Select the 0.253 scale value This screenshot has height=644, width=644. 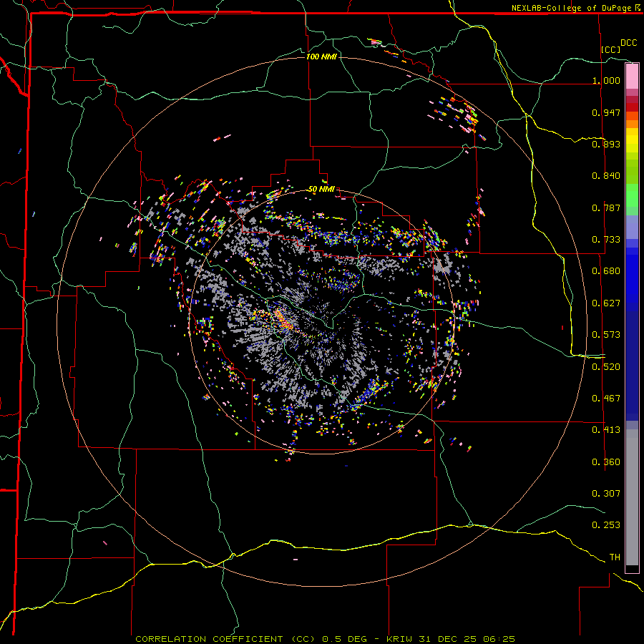606,525
